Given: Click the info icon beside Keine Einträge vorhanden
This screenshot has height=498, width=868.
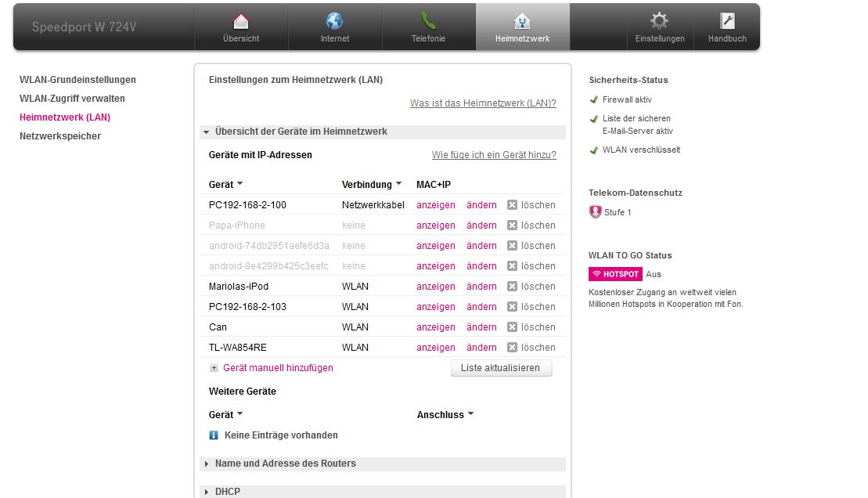Looking at the screenshot, I should click(x=214, y=435).
